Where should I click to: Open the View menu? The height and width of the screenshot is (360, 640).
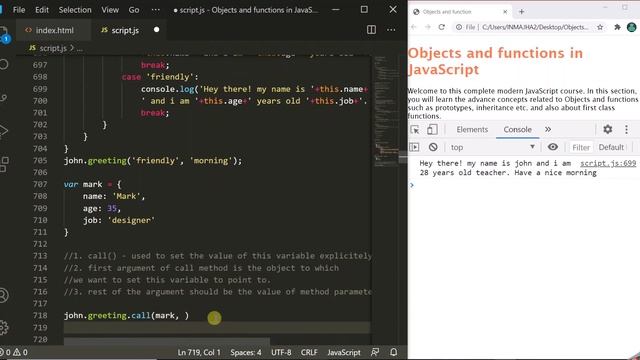(x=110, y=10)
